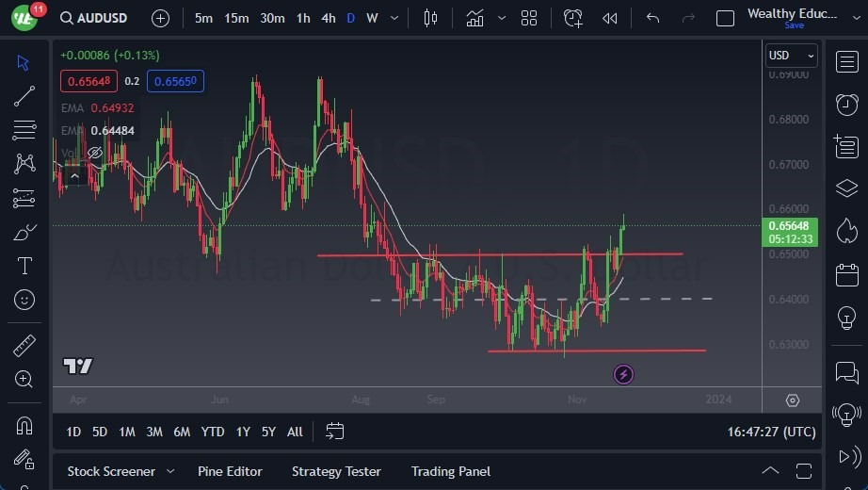The image size is (868, 490).
Task: Redo the chart action
Action: [688, 18]
